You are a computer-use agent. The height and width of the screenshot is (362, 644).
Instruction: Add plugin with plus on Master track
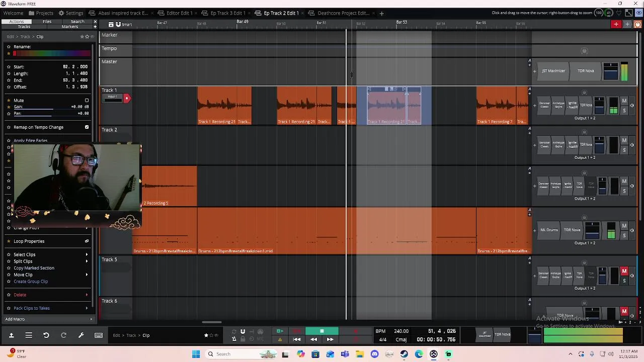pos(534,71)
